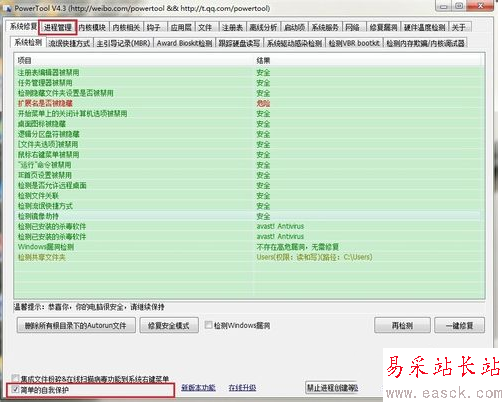
Task: Click 删除所有根目录下的Autorun文件 button
Action: 76,325
